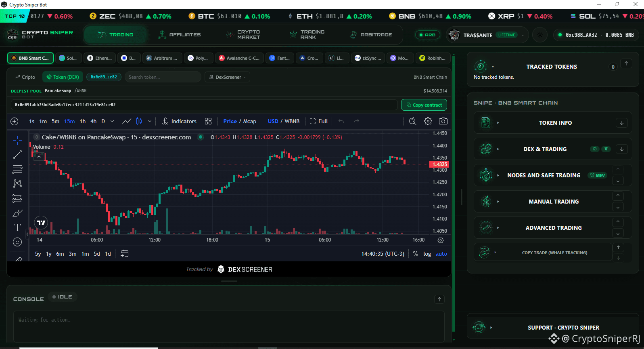Open the emoji icons tool
Image resolution: width=644 pixels, height=349 pixels.
coord(17,242)
